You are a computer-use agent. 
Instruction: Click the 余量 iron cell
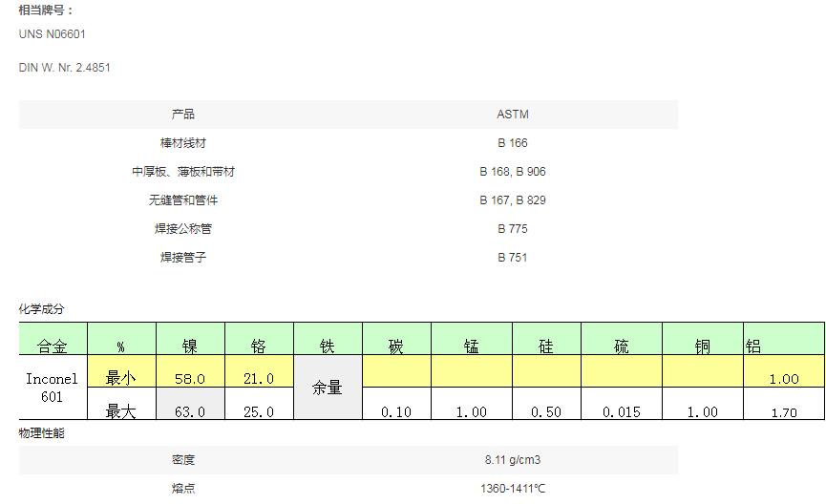pos(328,388)
